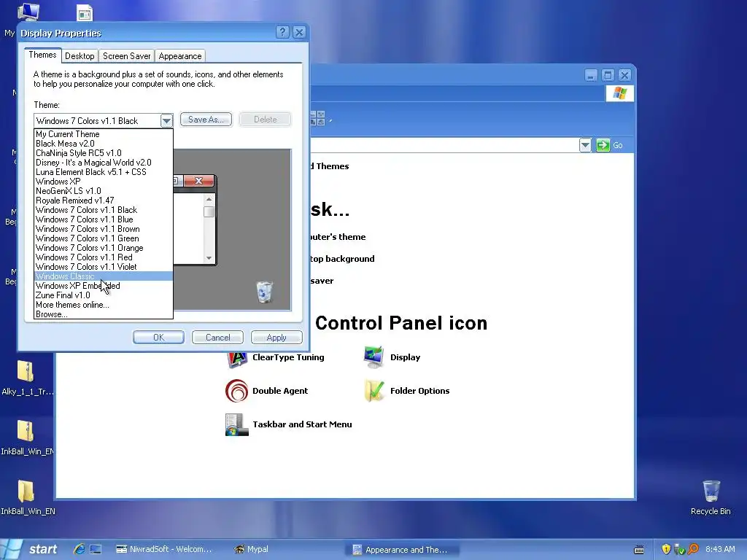Switch to Mypal taskbar button
747x560 pixels.
[252, 549]
